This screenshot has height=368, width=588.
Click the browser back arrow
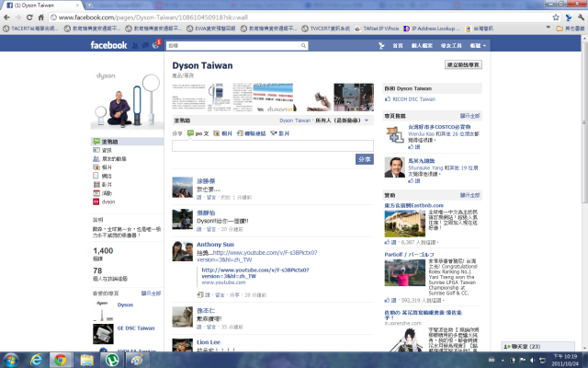[6, 17]
